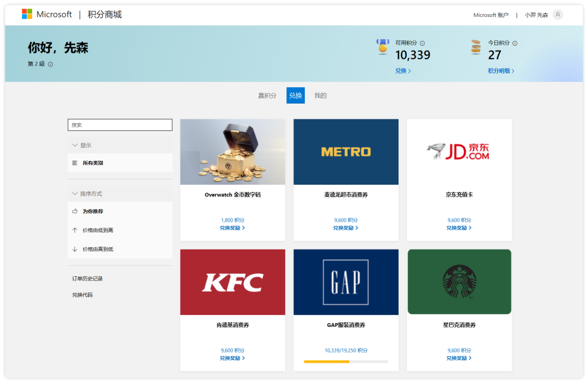Viewport: 588px width, 383px height.
Task: Click 兑换奖励 under Overwatch 金币数字码
Action: pyautogui.click(x=232, y=228)
